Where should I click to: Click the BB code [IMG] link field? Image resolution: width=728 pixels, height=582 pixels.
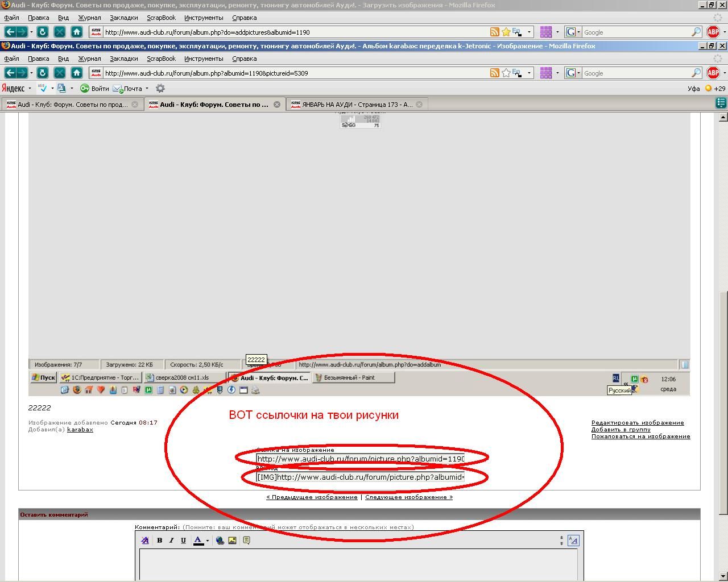(x=361, y=477)
